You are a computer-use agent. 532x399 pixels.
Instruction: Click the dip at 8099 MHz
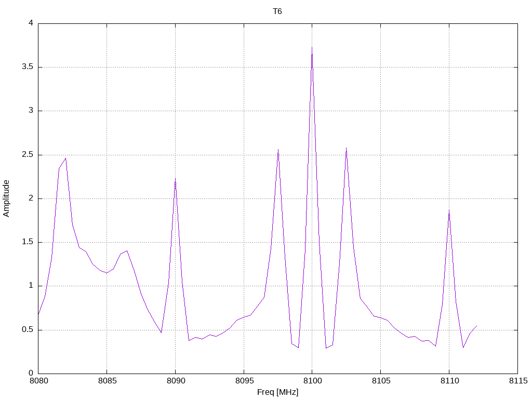click(x=298, y=348)
